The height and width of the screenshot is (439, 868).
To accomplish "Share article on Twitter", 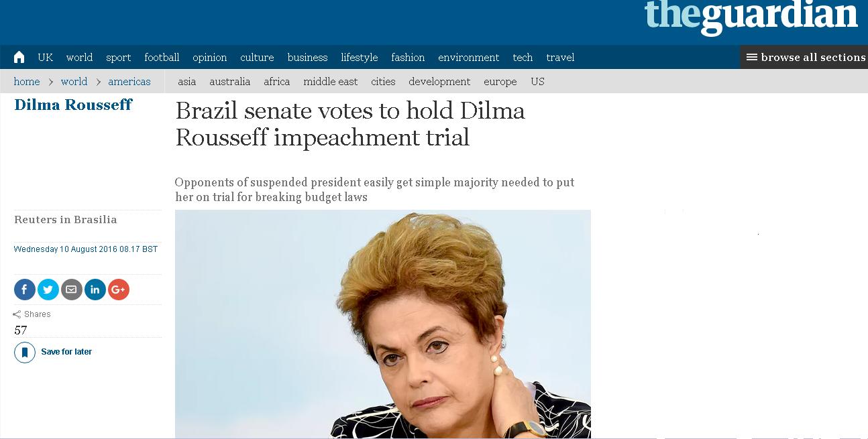I will [x=48, y=290].
